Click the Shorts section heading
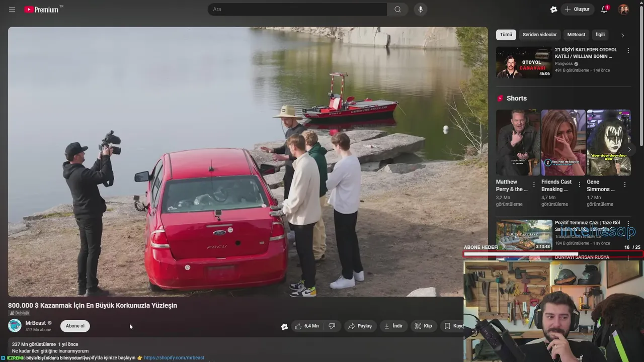 (517, 98)
